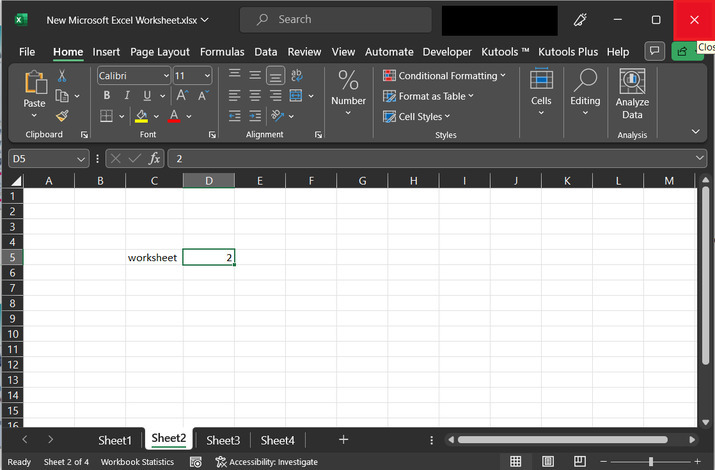Click Accessibility: Investigate status button

tap(266, 462)
